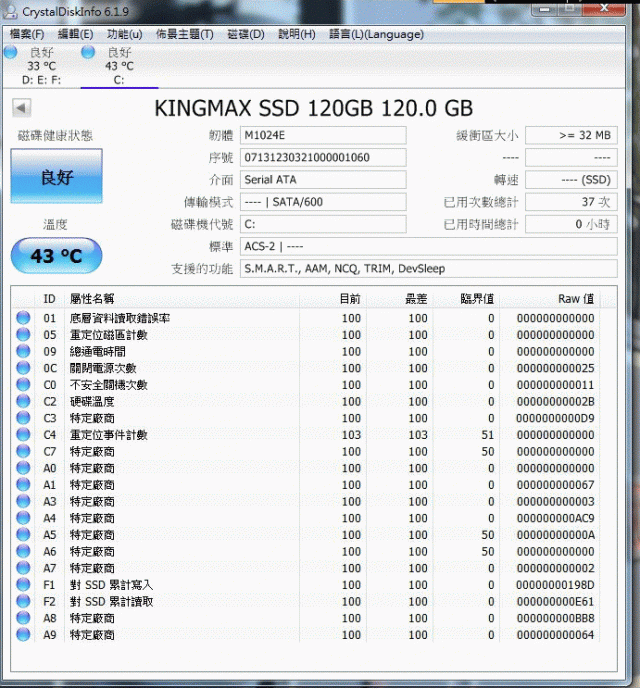Click the status orb for attribute C4
The width and height of the screenshot is (640, 689).
tap(23, 435)
